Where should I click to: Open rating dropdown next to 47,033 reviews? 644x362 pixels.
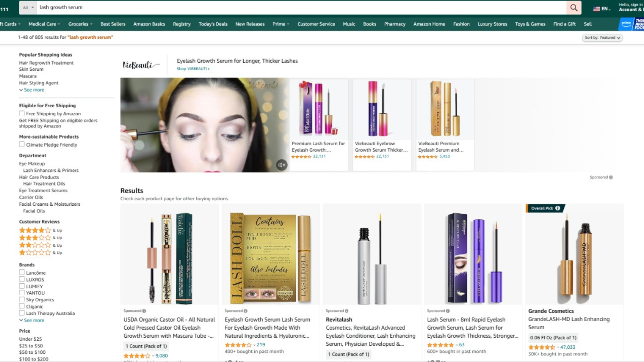click(x=558, y=347)
